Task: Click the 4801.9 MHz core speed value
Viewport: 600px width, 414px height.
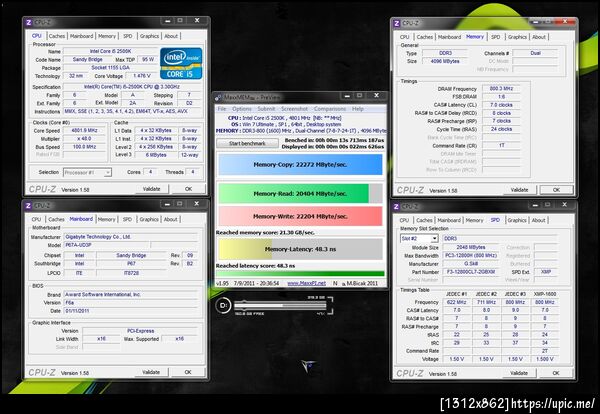Action: pos(84,130)
